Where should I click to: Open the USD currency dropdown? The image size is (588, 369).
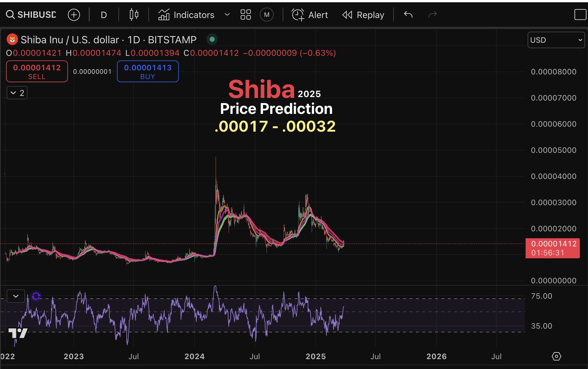[x=556, y=40]
